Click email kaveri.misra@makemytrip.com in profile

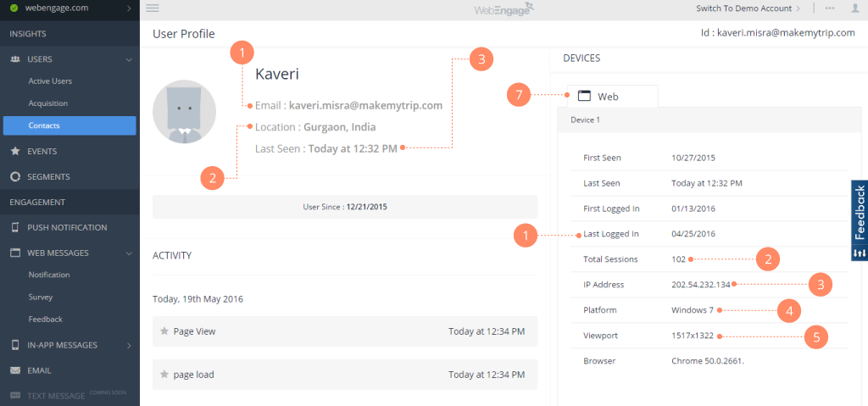click(366, 105)
